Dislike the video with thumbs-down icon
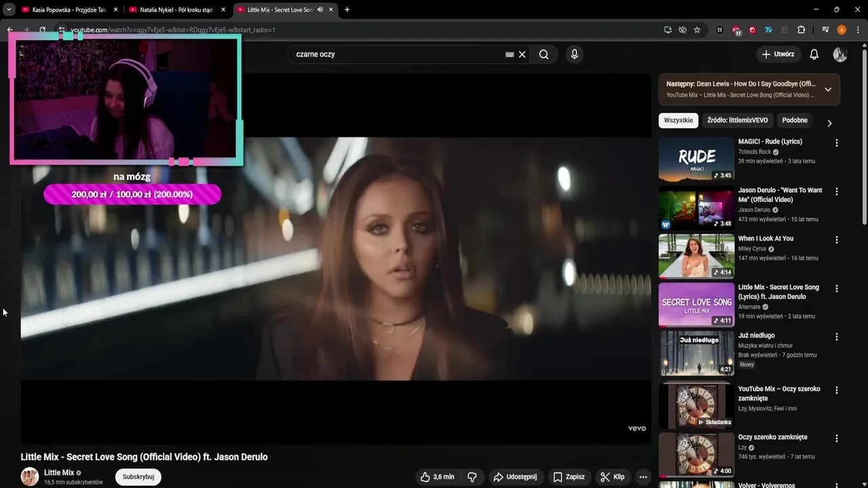 click(473, 477)
